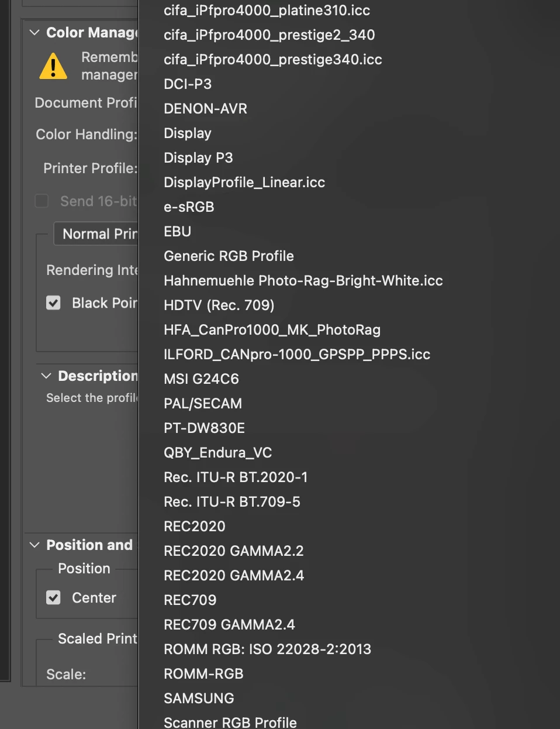Screen dimensions: 560x729
Task: Choose e-sRGB profile
Action: coord(189,207)
